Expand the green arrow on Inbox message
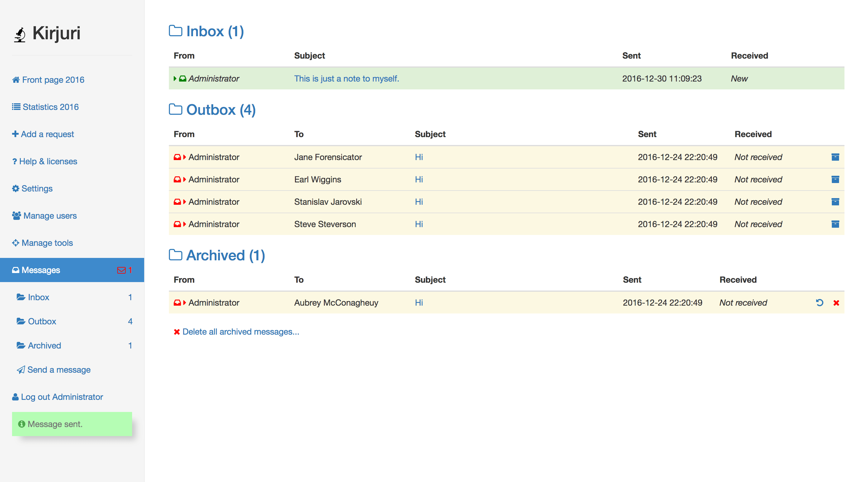 pyautogui.click(x=175, y=79)
